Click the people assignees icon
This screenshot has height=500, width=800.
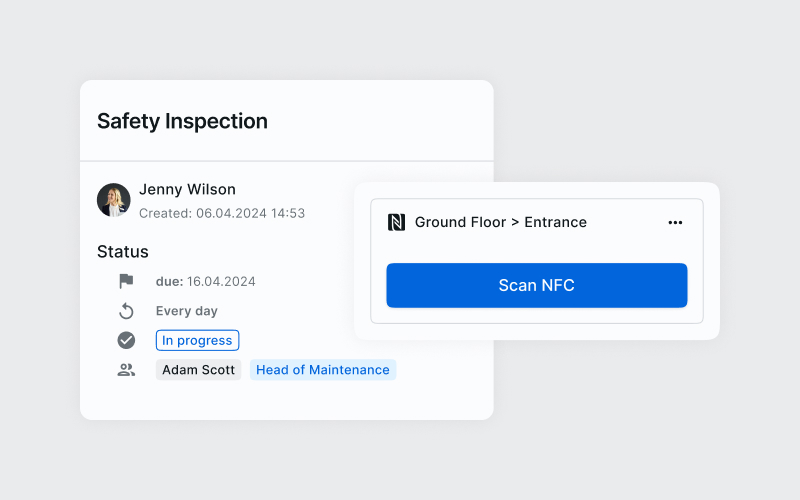click(x=126, y=370)
